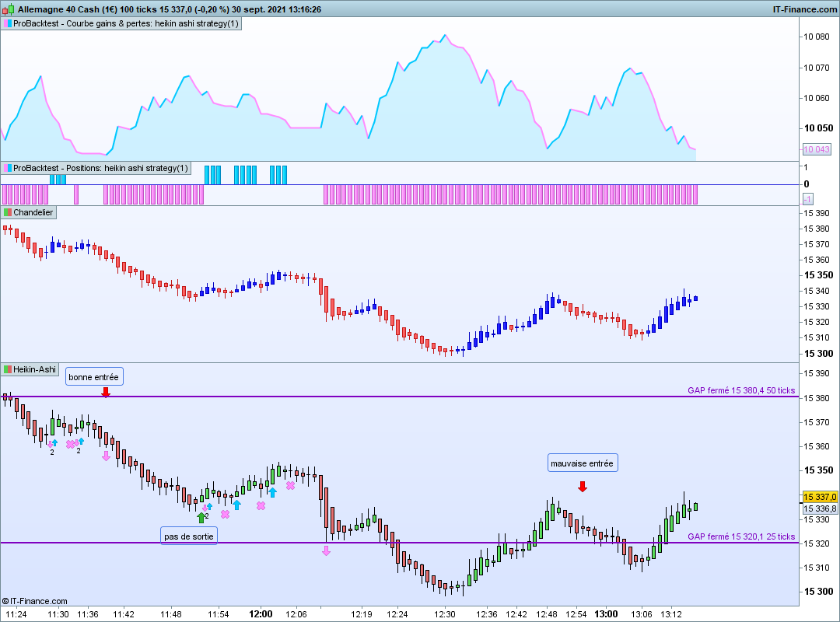
Task: Click the bold 10 050 value on equity scale
Action: click(x=818, y=128)
